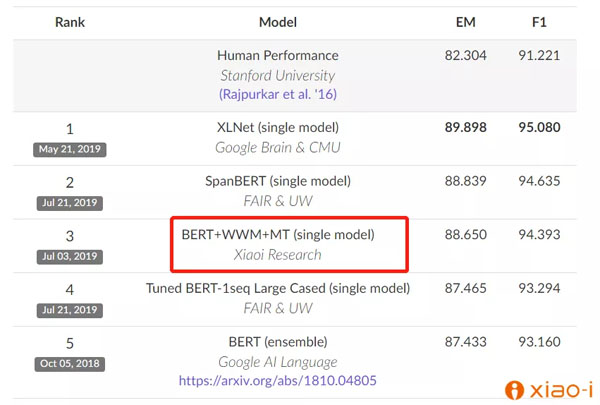Select the XLNet (single model) entry

click(278, 128)
